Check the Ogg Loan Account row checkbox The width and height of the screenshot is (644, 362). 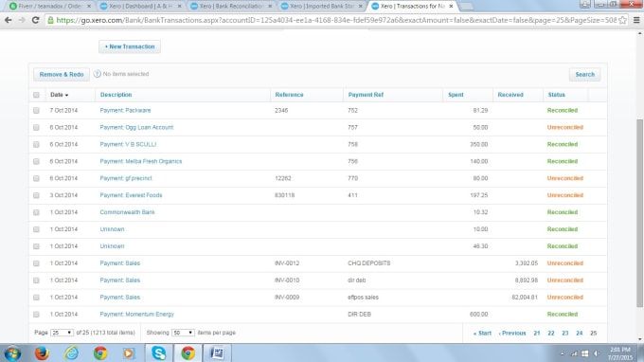(x=36, y=127)
